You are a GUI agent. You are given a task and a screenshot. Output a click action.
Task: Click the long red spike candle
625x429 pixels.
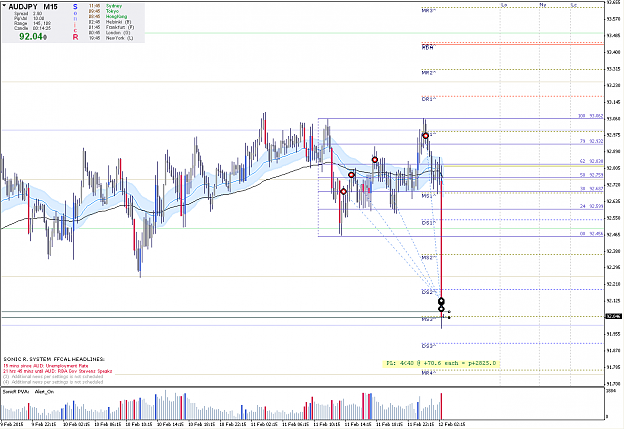click(441, 247)
